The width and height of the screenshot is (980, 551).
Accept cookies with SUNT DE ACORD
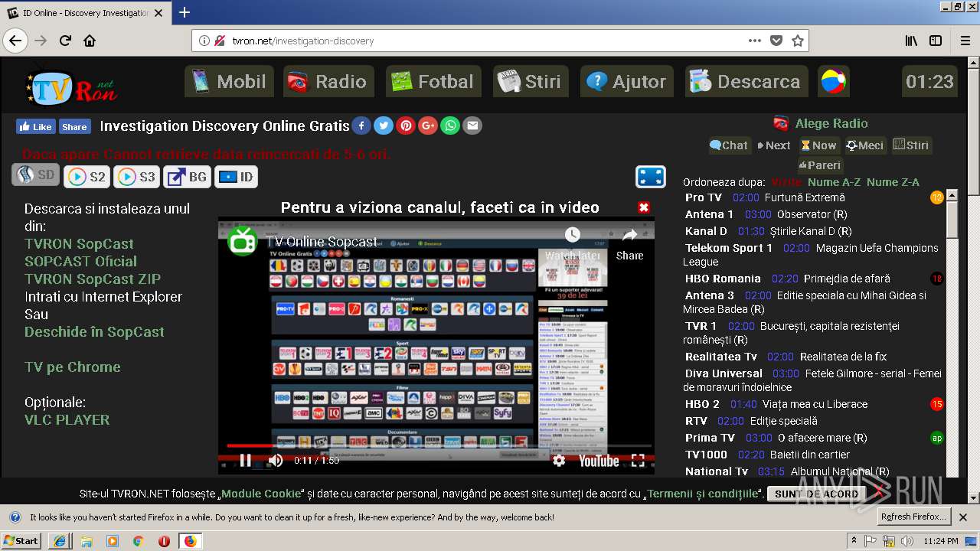tap(816, 494)
